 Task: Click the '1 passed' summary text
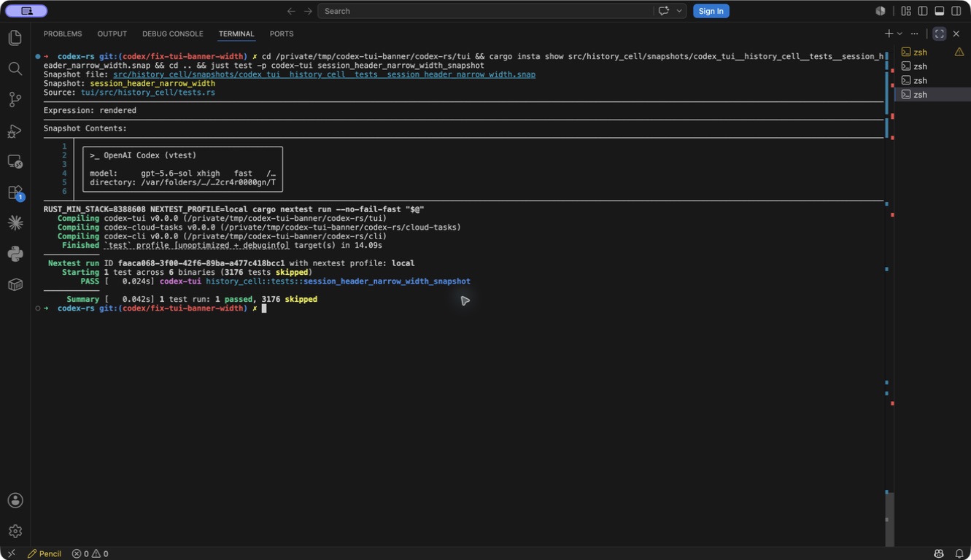click(233, 299)
